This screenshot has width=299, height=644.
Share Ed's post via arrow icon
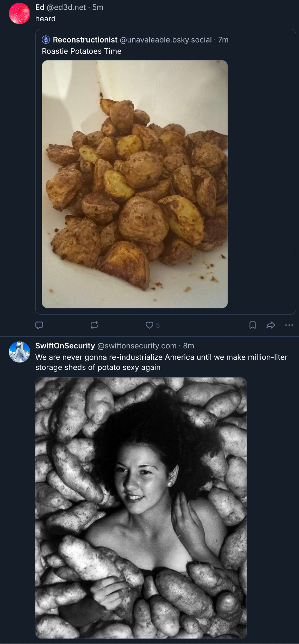click(x=271, y=325)
